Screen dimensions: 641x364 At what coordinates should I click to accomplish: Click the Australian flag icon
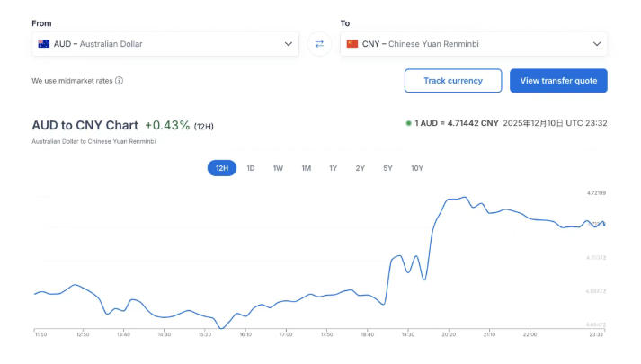44,44
